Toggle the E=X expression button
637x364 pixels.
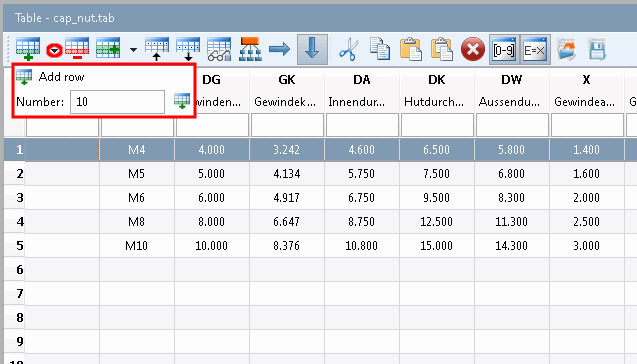(535, 50)
